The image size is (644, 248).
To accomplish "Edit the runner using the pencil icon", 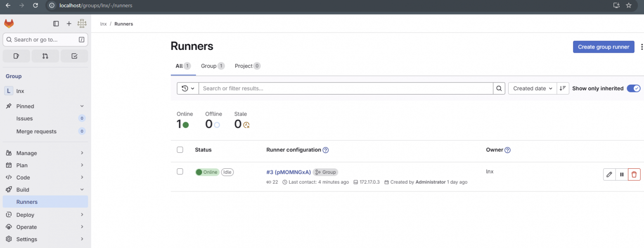I will coord(609,174).
